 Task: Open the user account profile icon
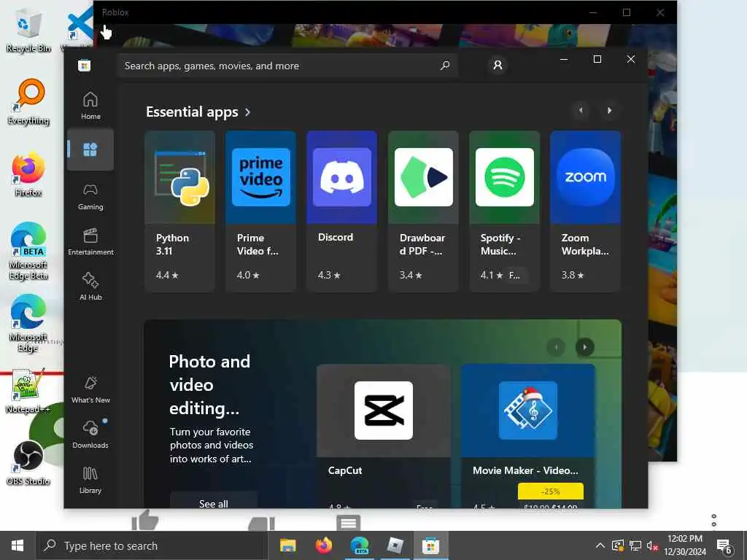[498, 65]
